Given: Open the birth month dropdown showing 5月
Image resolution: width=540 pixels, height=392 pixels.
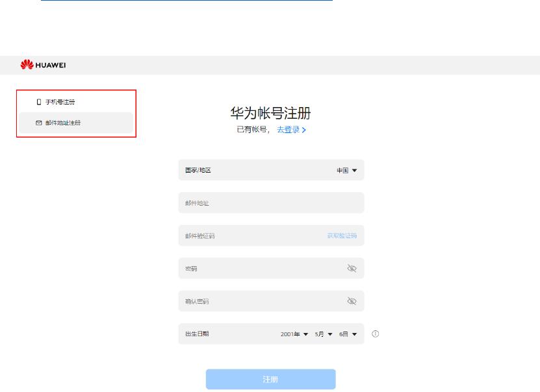Looking at the screenshot, I should click(x=323, y=334).
